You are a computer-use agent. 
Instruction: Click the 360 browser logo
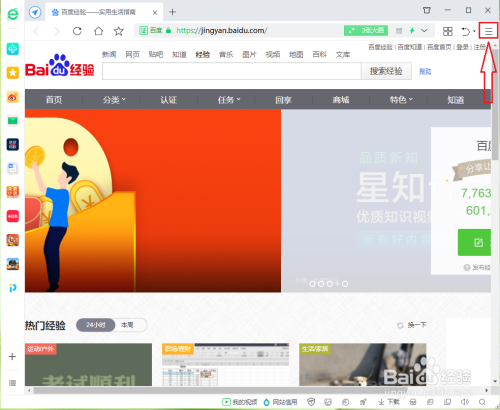(13, 14)
